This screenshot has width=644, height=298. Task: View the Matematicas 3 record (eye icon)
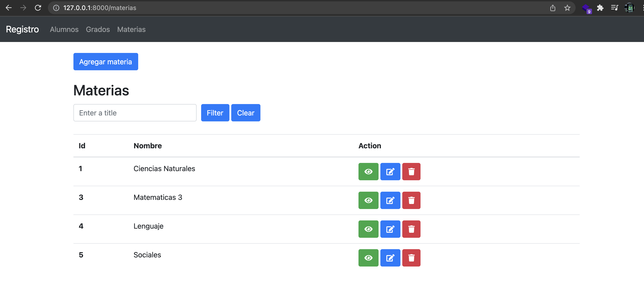pos(368,200)
